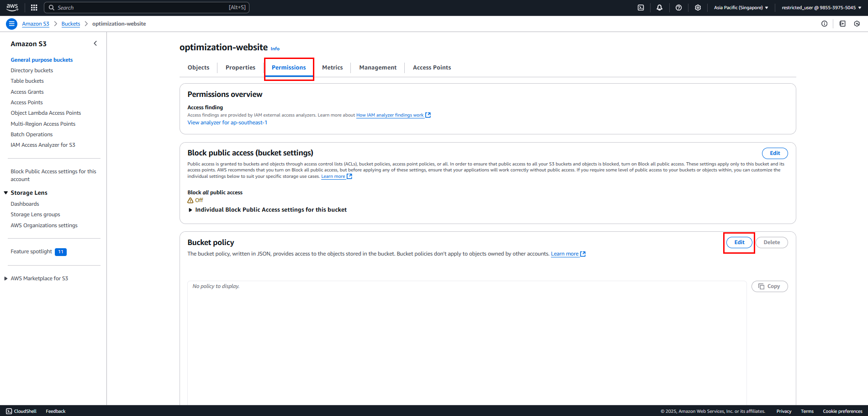Open the notifications bell
The height and width of the screenshot is (416, 868).
coord(660,8)
